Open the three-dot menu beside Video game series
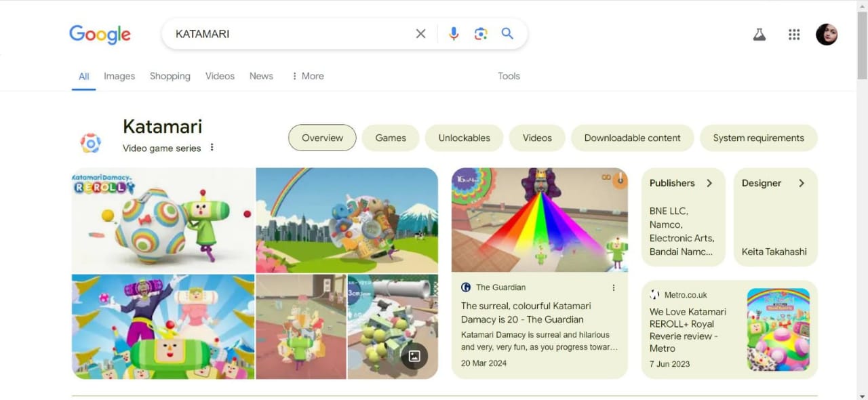The width and height of the screenshot is (868, 400). pyautogui.click(x=212, y=146)
